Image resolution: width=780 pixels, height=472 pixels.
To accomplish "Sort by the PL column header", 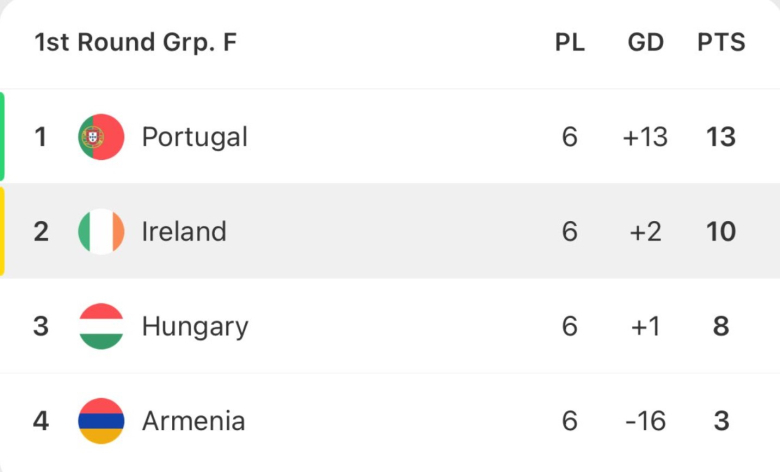I will click(x=570, y=43).
